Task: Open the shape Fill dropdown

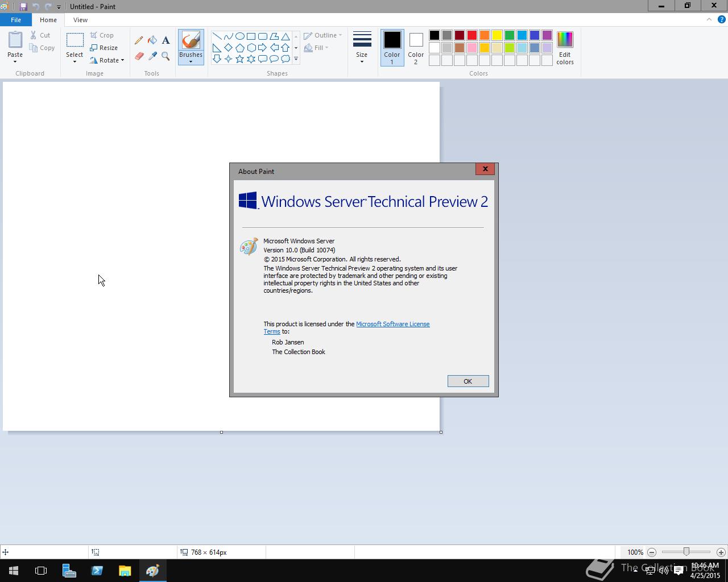Action: pos(316,48)
